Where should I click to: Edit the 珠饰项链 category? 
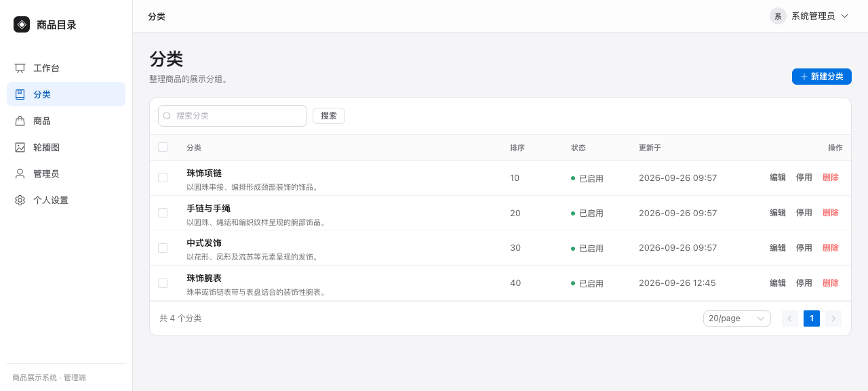(x=778, y=178)
